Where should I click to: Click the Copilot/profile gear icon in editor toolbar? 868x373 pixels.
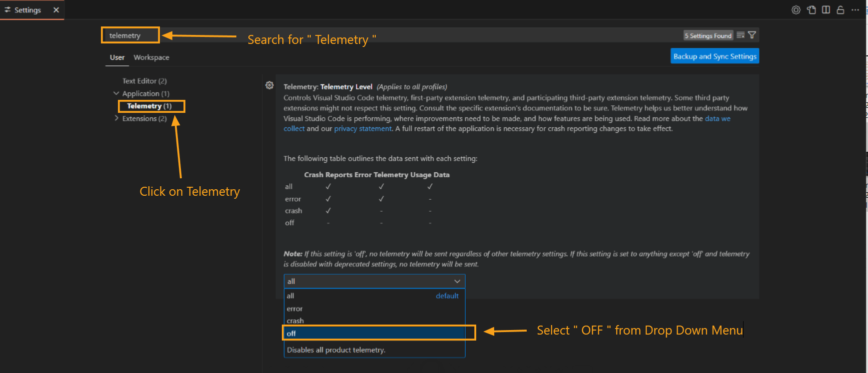click(796, 10)
